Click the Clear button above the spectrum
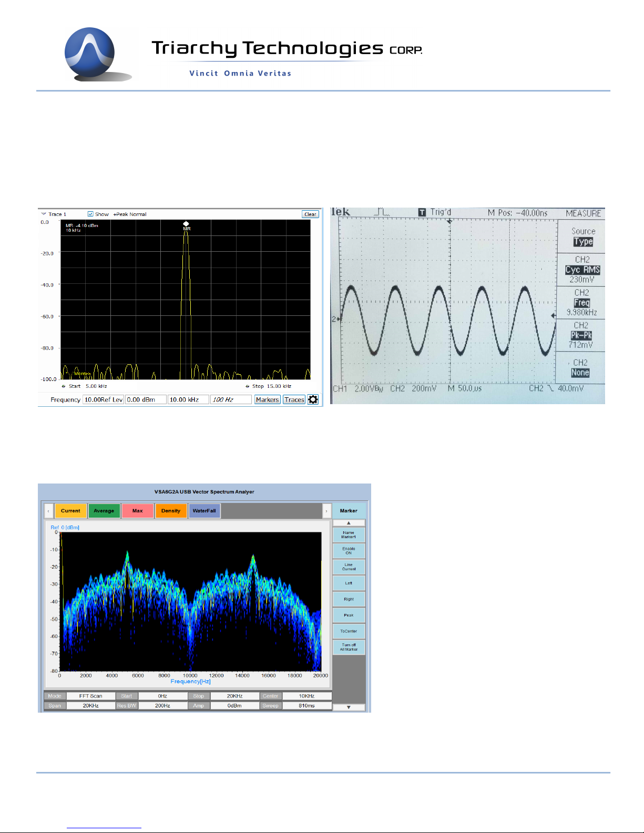The height and width of the screenshot is (833, 644). [310, 214]
